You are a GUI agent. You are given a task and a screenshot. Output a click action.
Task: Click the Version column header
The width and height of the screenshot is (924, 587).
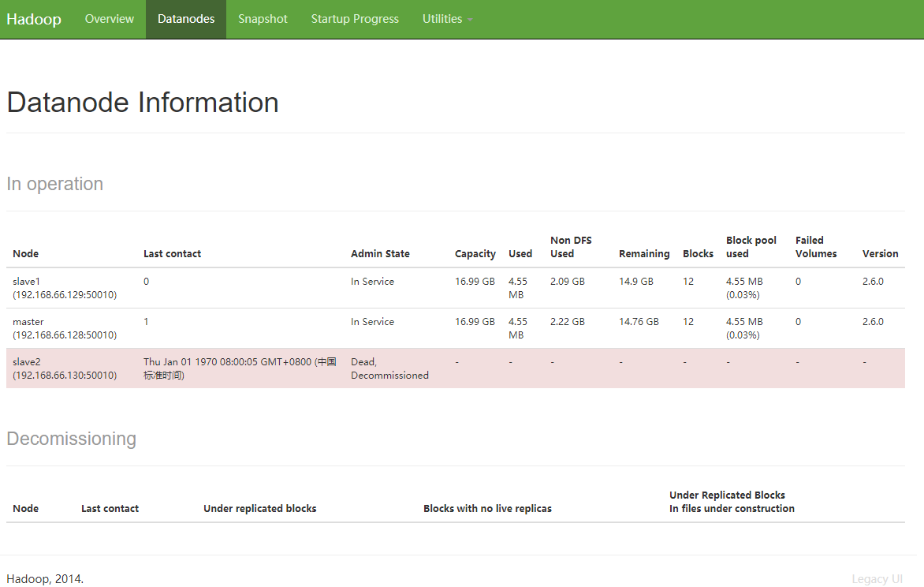(x=880, y=254)
